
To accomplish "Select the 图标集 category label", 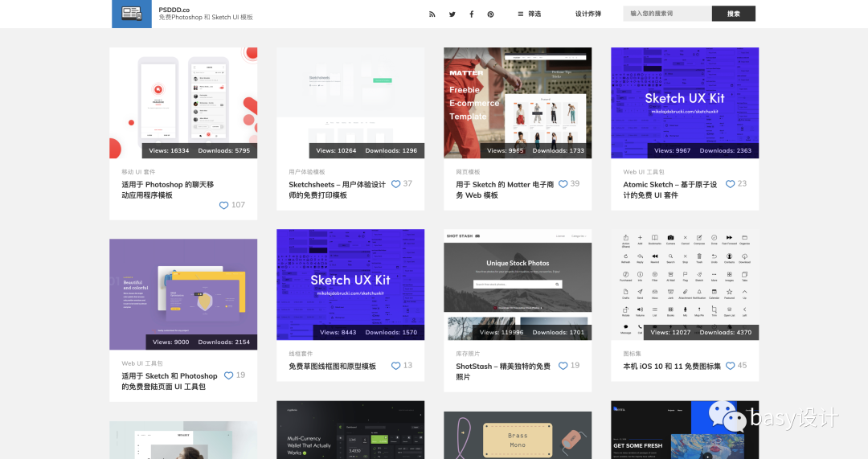I will click(x=633, y=354).
